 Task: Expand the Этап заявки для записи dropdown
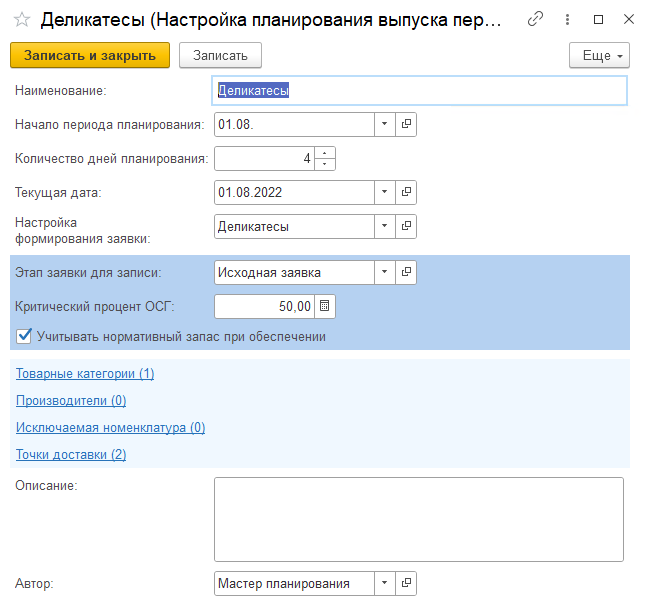point(385,272)
